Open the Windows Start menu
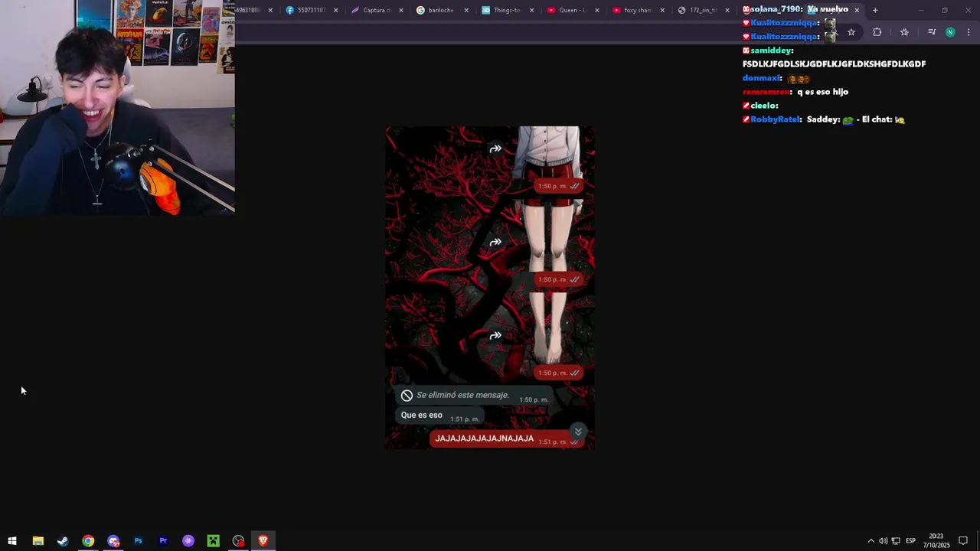The height and width of the screenshot is (551, 980). pos(12,541)
